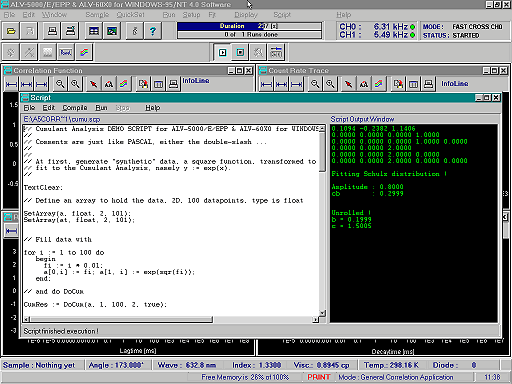
Task: Click InfoLine in Correlation Function window
Action: click(x=196, y=81)
